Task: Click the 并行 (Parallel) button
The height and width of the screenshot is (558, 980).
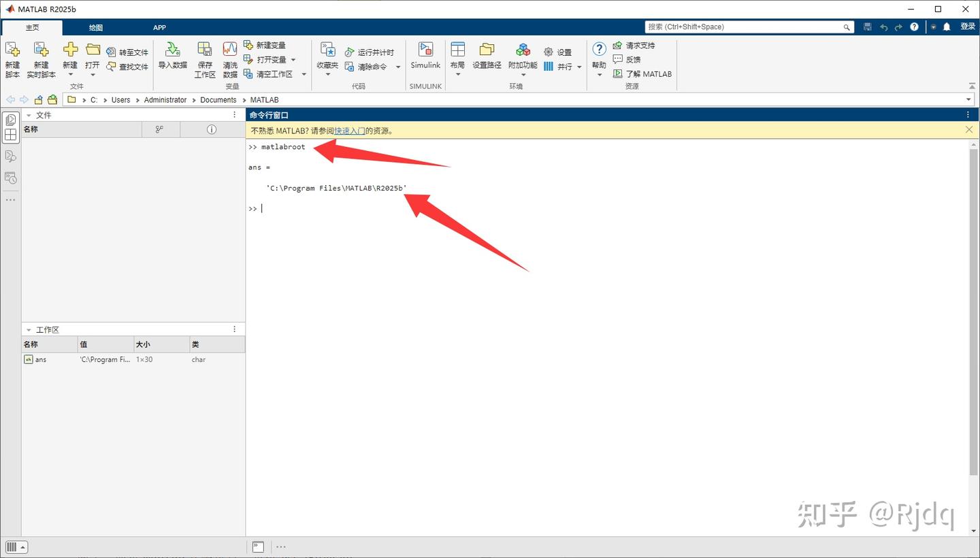Action: point(558,67)
